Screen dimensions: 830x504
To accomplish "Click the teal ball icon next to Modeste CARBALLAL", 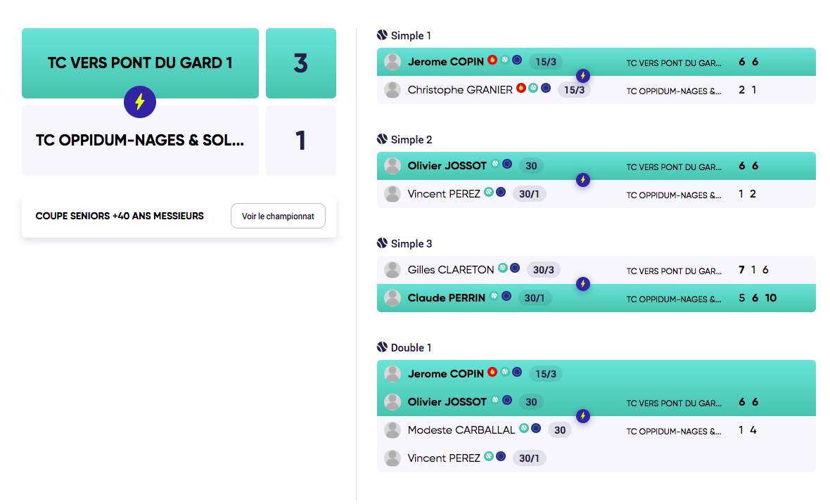I will (524, 428).
